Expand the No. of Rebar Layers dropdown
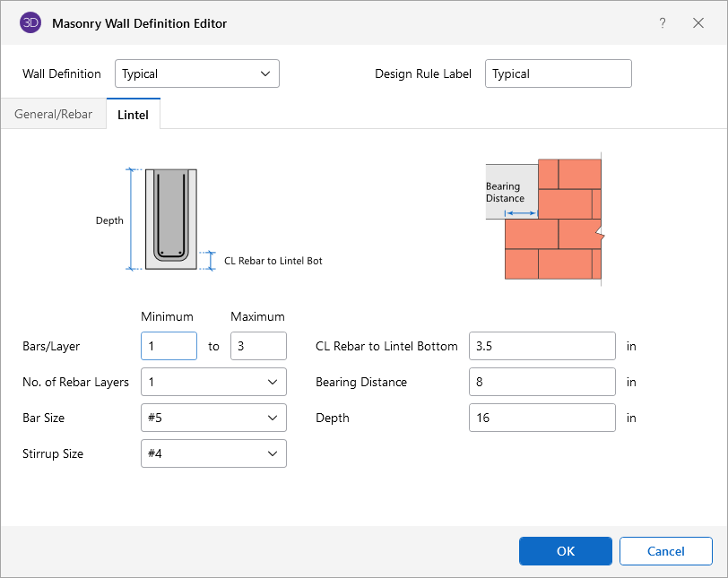The image size is (728, 578). point(213,382)
